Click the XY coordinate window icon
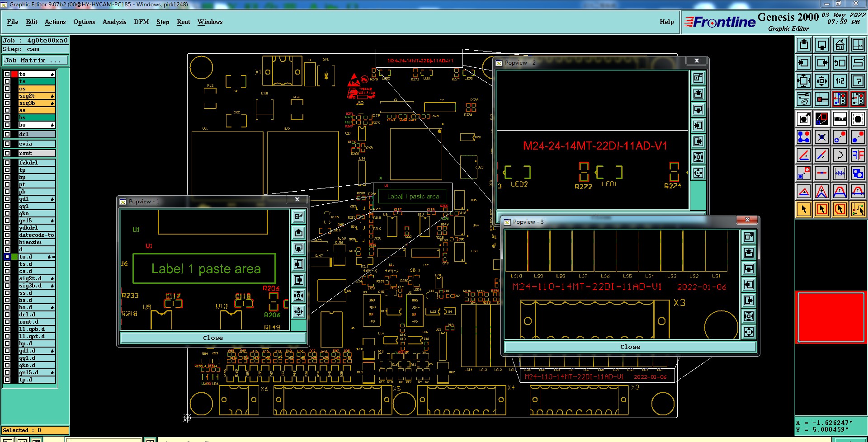The width and height of the screenshot is (868, 442). click(858, 45)
